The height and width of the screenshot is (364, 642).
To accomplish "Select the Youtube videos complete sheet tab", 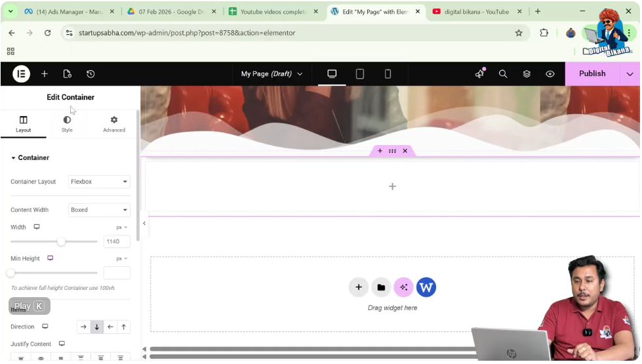I will point(273,12).
